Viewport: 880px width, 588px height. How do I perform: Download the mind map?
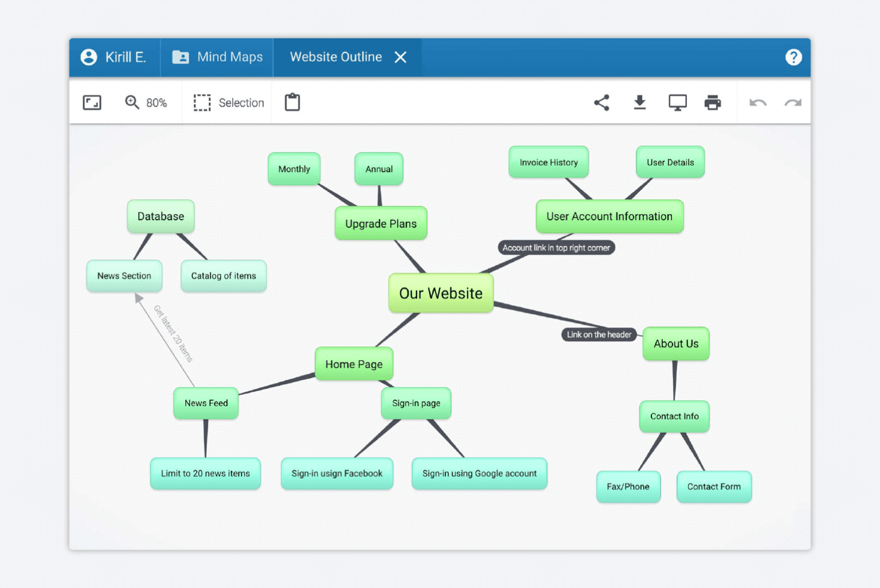click(640, 102)
